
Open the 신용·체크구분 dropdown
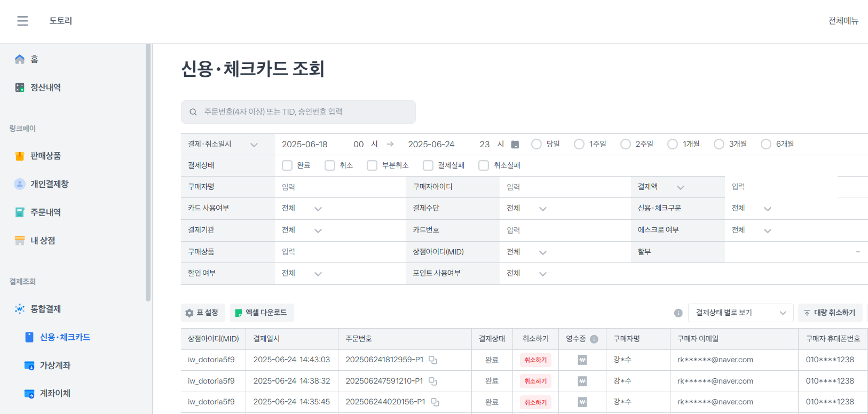[752, 209]
